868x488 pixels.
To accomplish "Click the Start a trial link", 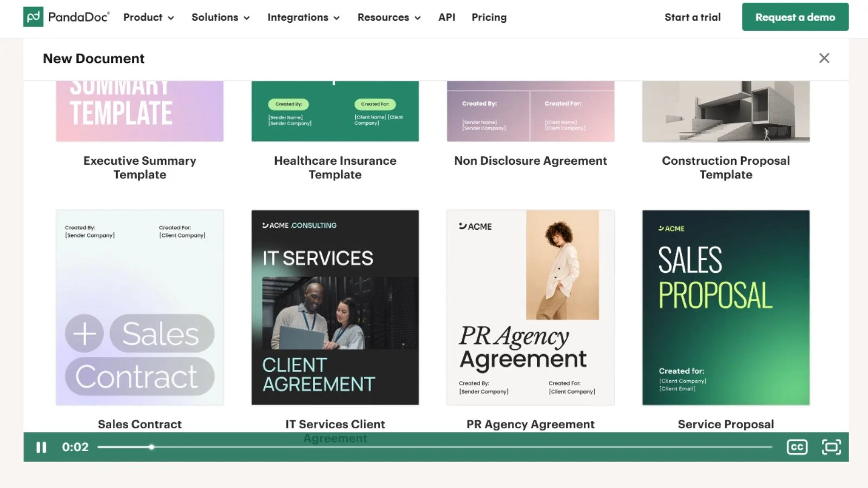I will 693,17.
